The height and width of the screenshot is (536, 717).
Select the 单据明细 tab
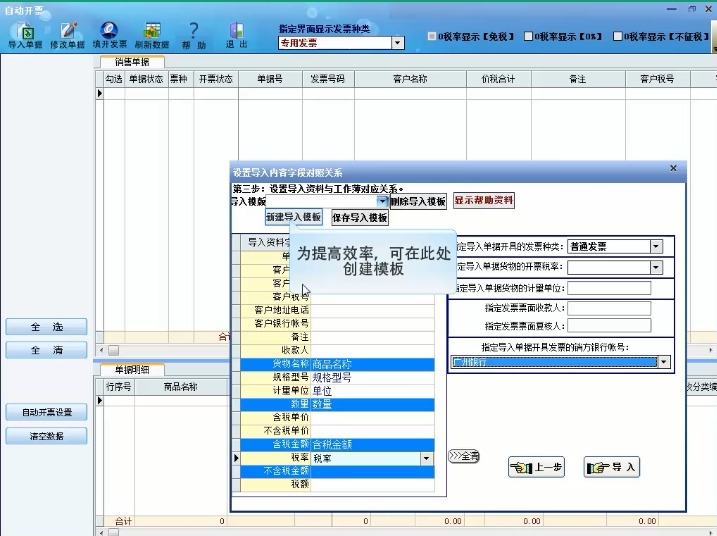[131, 369]
